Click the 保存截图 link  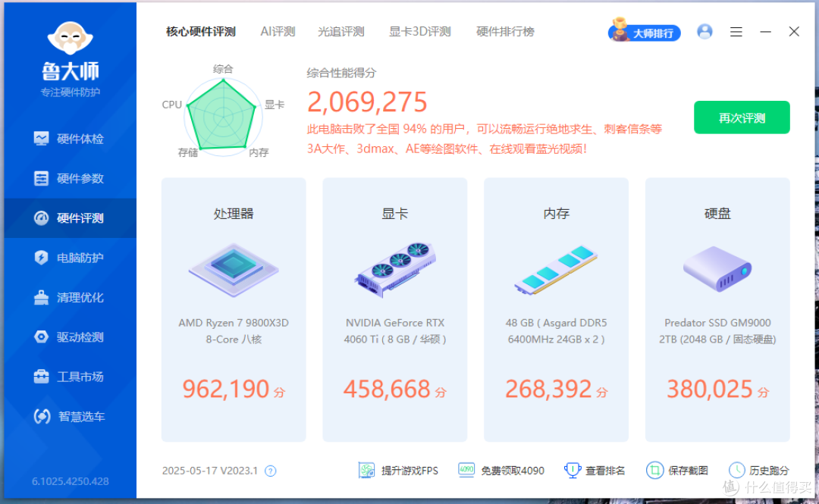pyautogui.click(x=677, y=471)
